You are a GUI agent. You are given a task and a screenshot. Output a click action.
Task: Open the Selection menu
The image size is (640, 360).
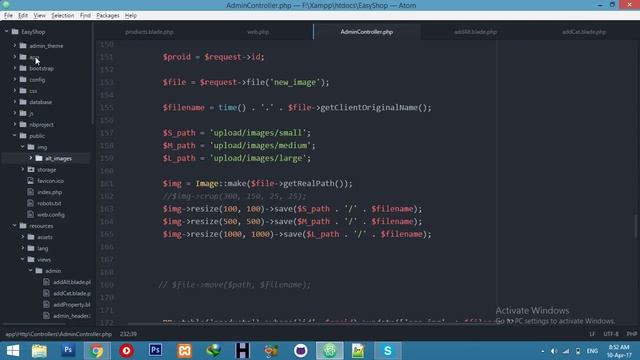tap(62, 16)
